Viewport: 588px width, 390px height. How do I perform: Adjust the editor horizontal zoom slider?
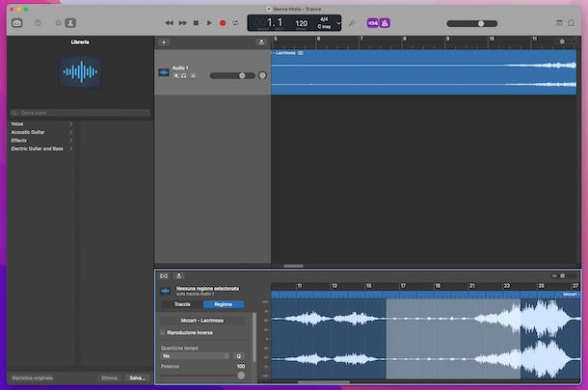tap(564, 276)
